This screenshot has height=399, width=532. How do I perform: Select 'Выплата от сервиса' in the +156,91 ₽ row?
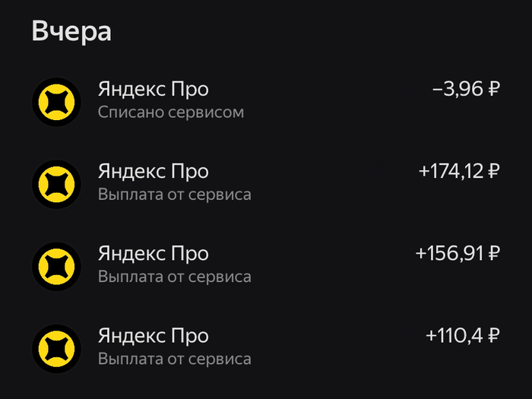[174, 277]
